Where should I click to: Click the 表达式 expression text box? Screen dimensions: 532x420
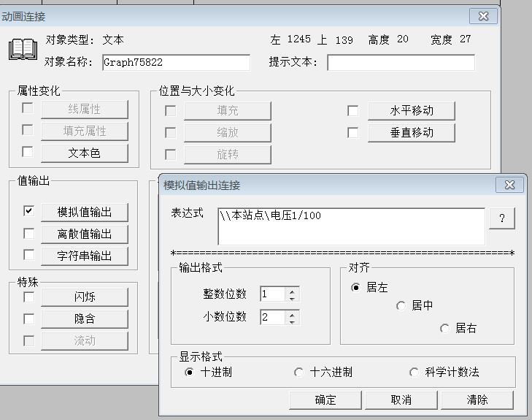tap(350, 226)
